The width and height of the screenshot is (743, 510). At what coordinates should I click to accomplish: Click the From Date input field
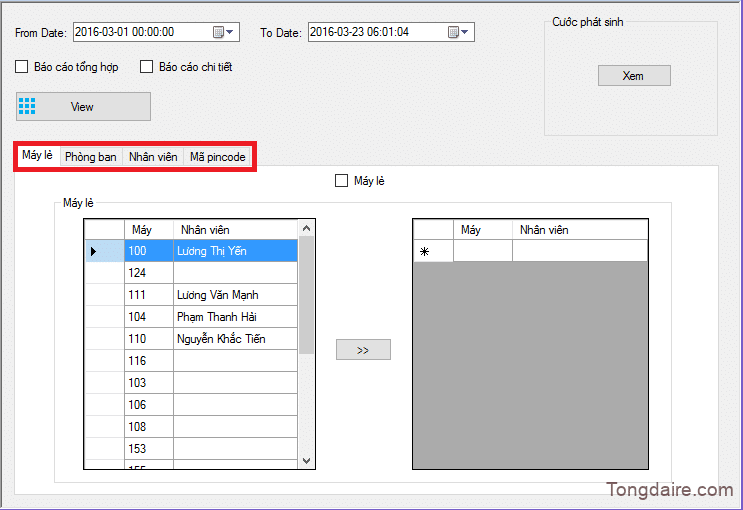(x=140, y=33)
